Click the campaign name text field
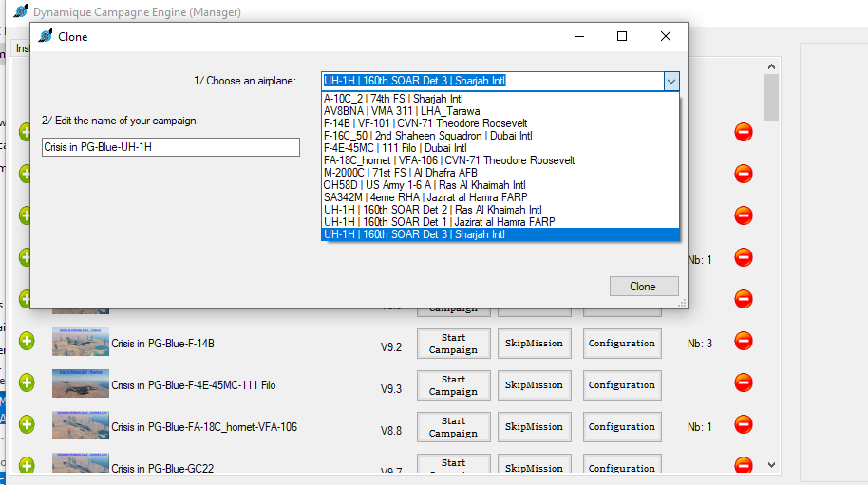Image resolution: width=868 pixels, height=485 pixels. (x=171, y=147)
